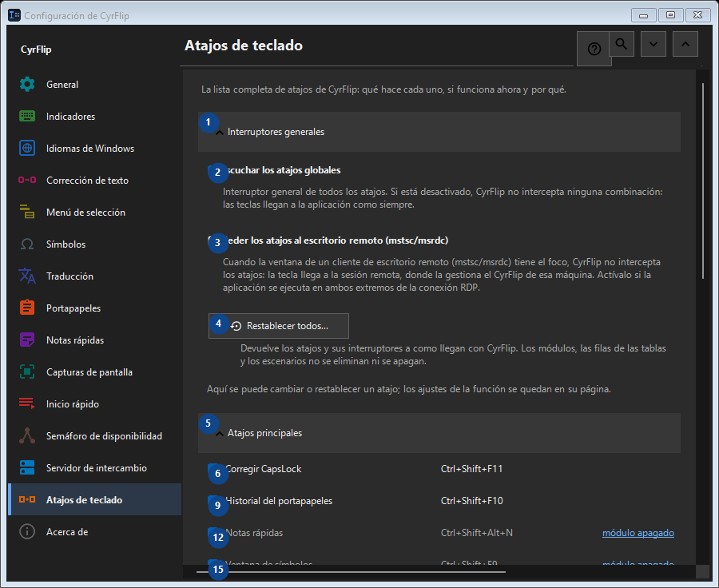
Task: Click the help question mark icon
Action: coord(594,49)
